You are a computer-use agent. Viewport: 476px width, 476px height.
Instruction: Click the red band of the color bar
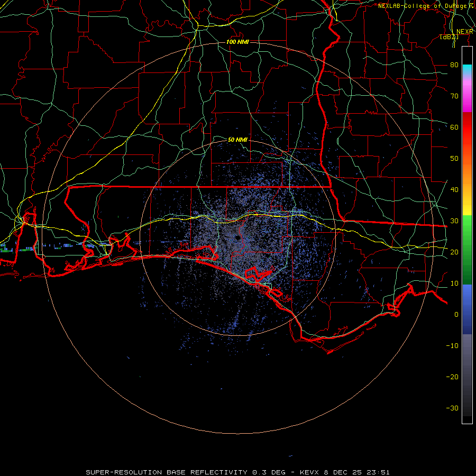click(x=467, y=127)
